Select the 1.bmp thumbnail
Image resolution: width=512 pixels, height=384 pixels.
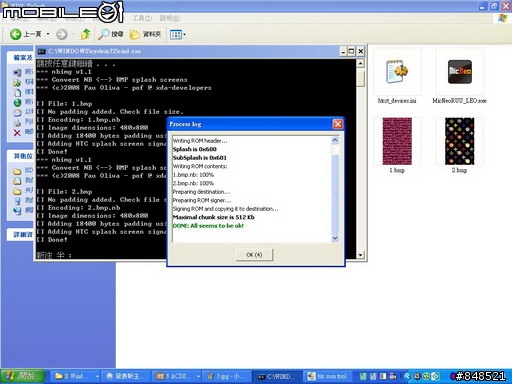pyautogui.click(x=397, y=141)
